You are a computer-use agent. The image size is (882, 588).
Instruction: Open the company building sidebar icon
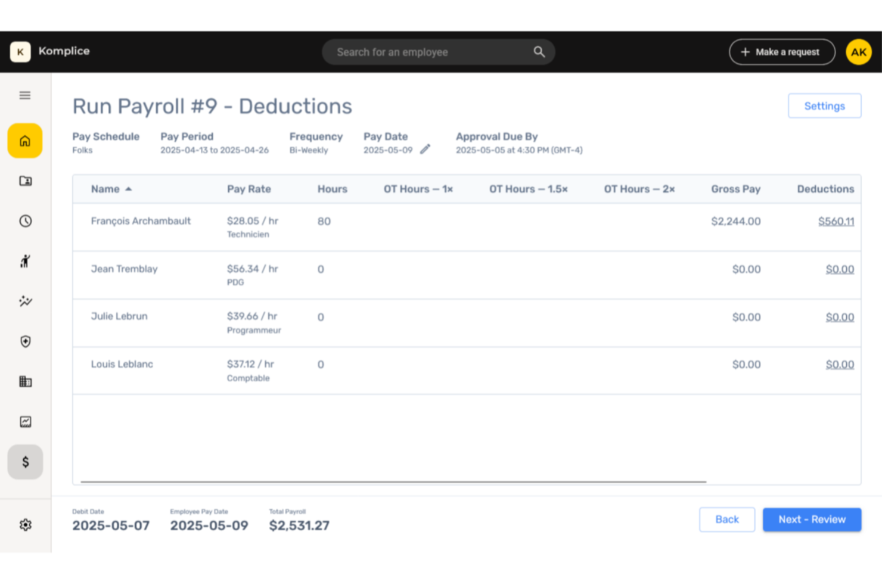(x=25, y=381)
